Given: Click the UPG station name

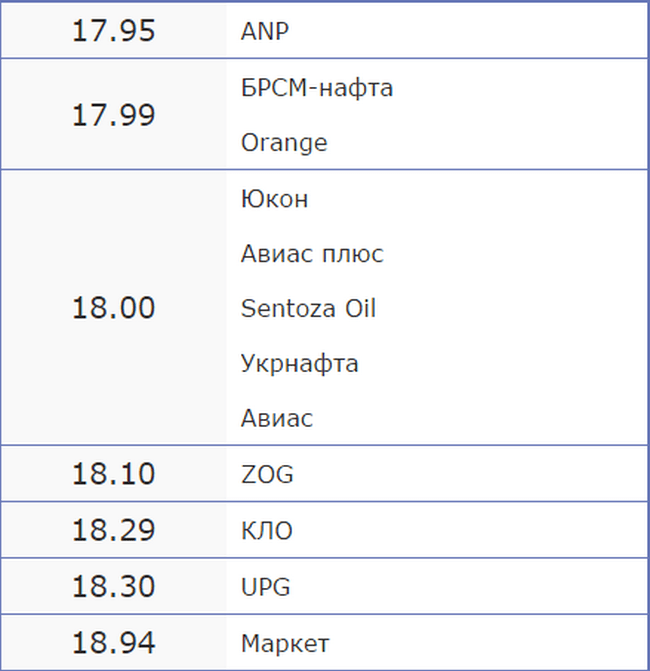Looking at the screenshot, I should coord(266,587).
